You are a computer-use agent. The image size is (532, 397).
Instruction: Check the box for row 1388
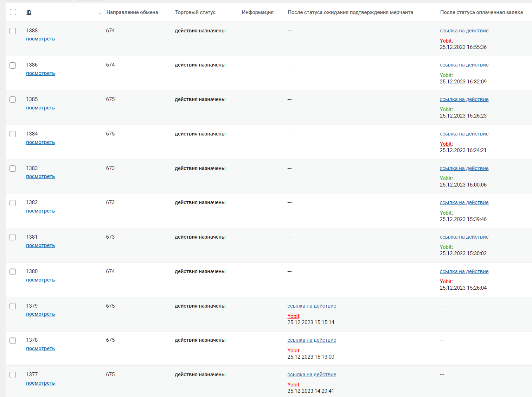tap(13, 31)
